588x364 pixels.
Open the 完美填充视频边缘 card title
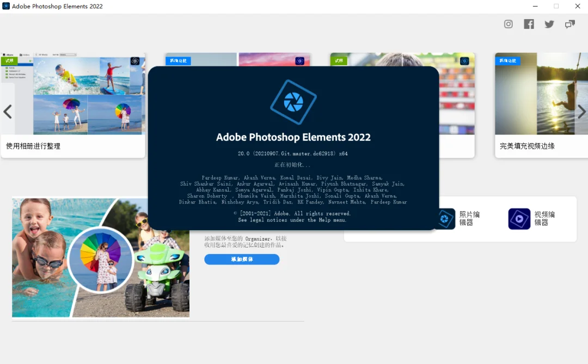[527, 146]
